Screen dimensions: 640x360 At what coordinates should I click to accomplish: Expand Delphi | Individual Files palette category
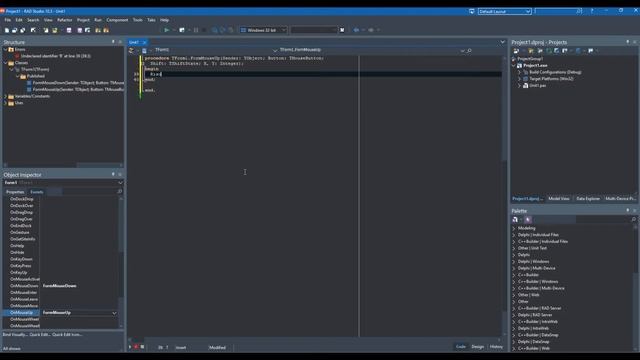514,235
